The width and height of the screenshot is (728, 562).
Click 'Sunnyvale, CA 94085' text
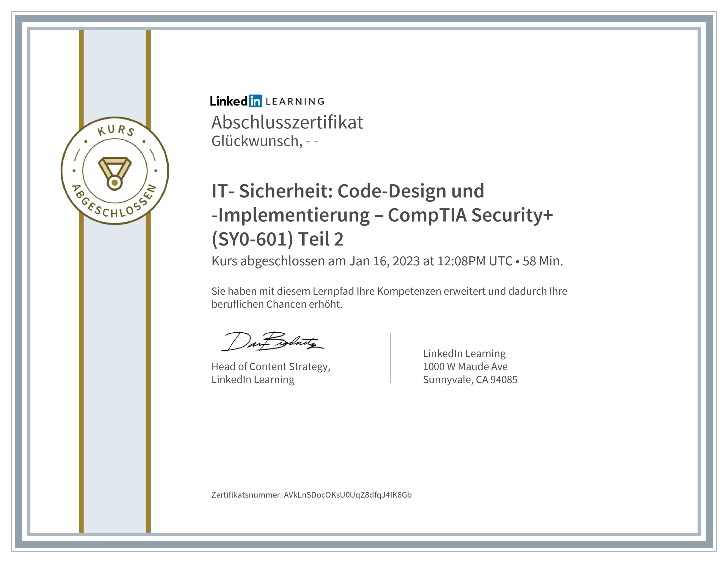point(470,379)
